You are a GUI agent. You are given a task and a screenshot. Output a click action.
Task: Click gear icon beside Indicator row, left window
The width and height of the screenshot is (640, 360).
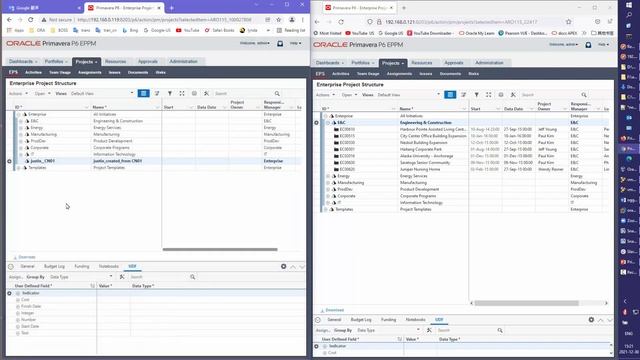[9, 293]
